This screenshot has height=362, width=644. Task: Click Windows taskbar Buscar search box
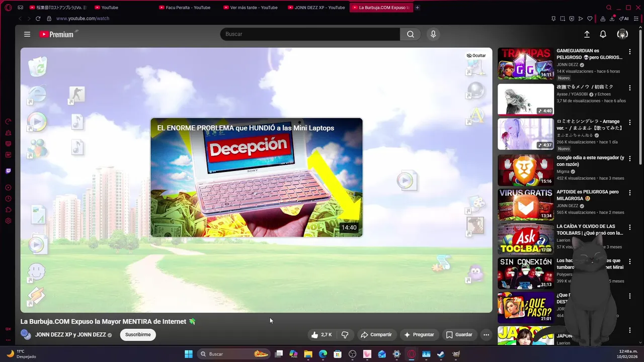pyautogui.click(x=233, y=354)
